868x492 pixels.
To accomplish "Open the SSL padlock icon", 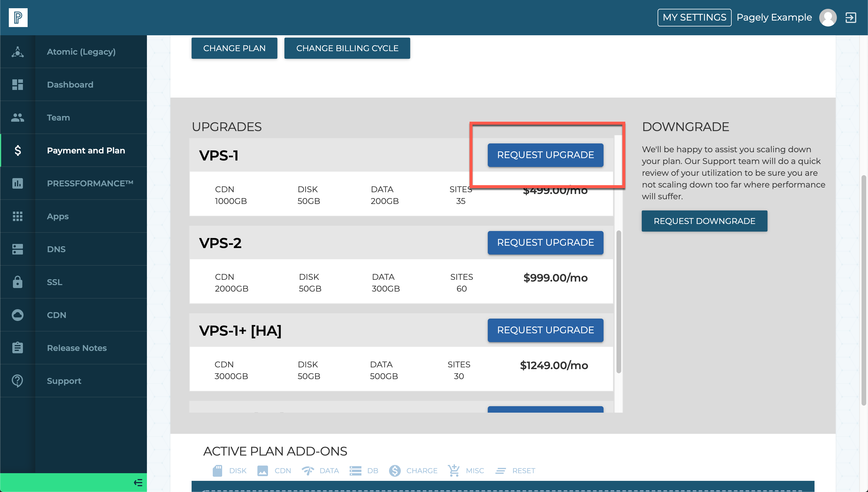I will coord(18,282).
